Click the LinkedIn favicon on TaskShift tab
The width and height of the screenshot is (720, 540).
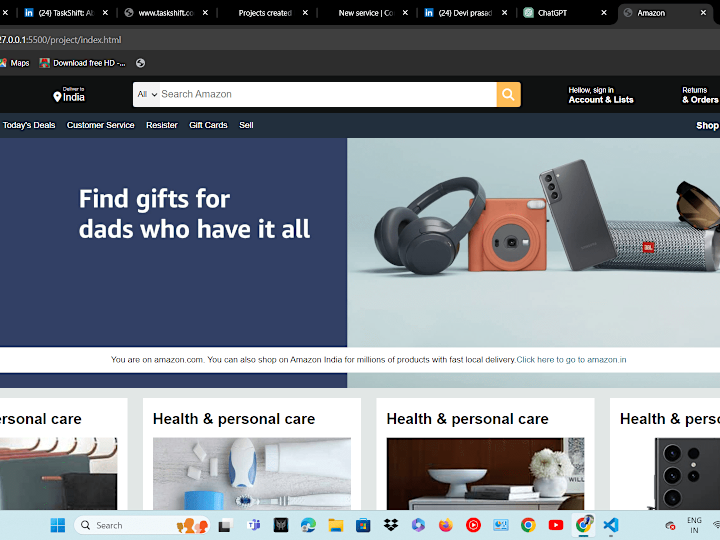tap(28, 13)
